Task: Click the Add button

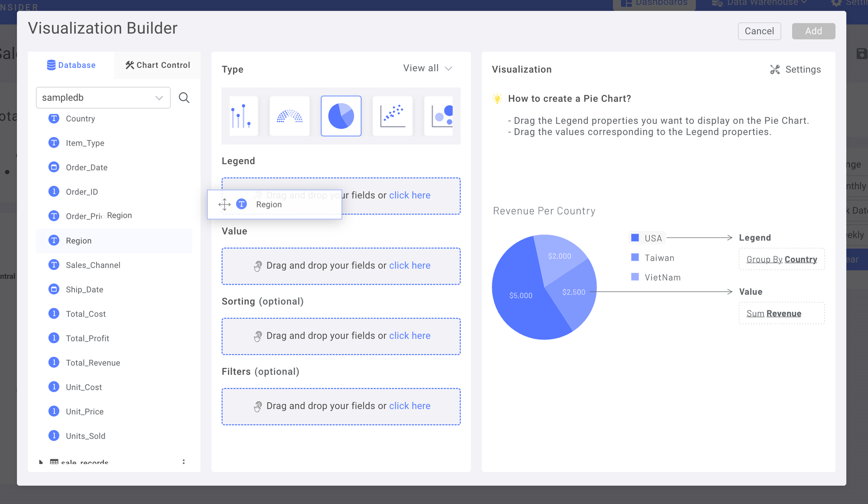Action: tap(813, 31)
